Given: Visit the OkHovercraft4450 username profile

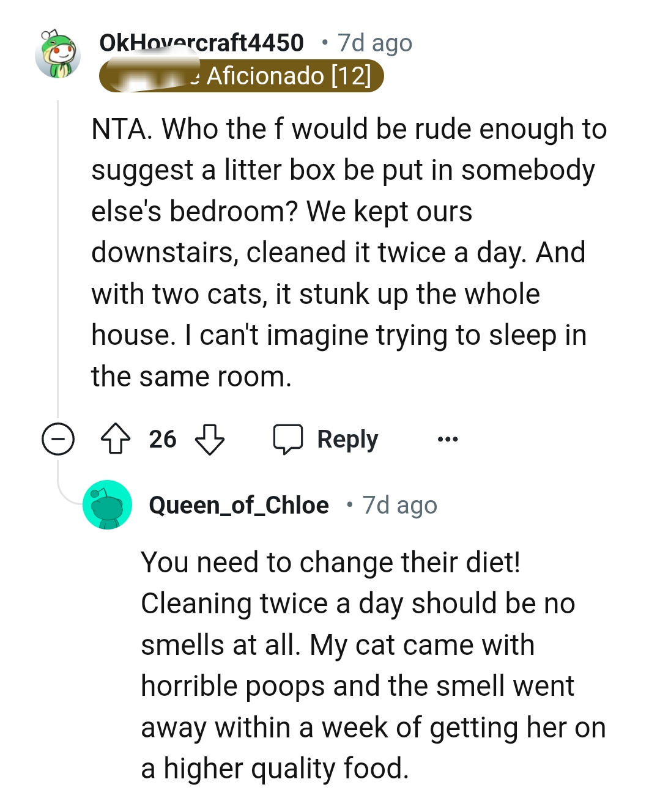Looking at the screenshot, I should click(201, 43).
